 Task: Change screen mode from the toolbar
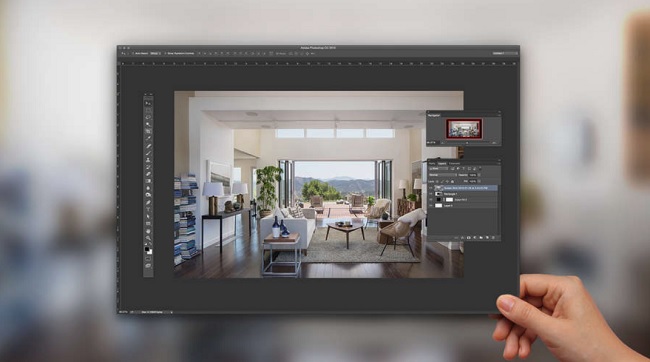click(x=148, y=265)
